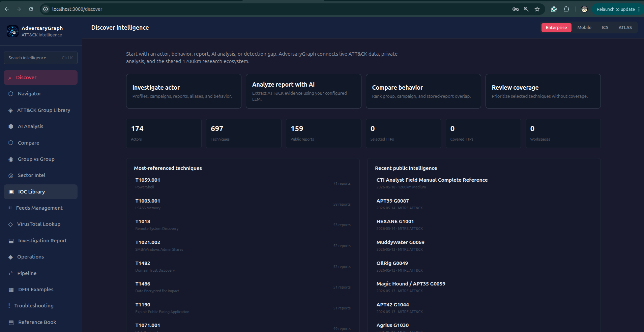Open Navigator from the sidebar
This screenshot has height=332, width=644.
(x=40, y=94)
